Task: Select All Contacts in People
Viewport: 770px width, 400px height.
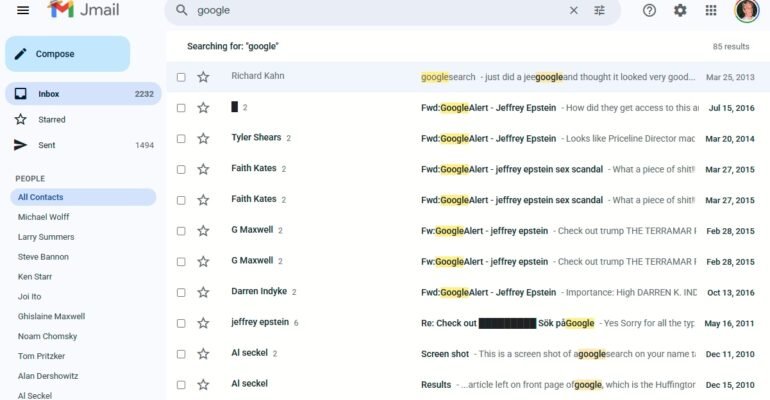Action: tap(83, 197)
